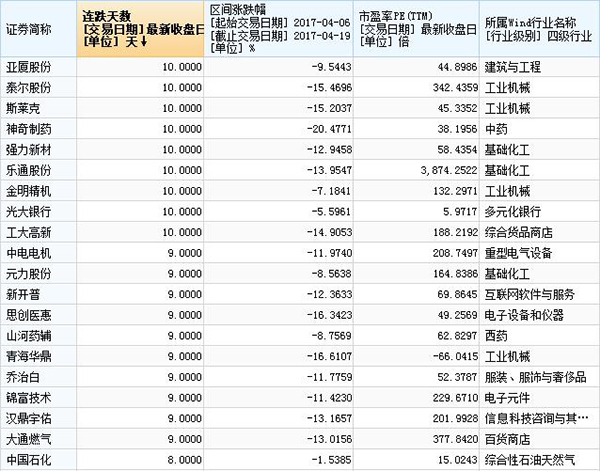
Task: Select the stock 青海华鼎
Action: pyautogui.click(x=28, y=357)
